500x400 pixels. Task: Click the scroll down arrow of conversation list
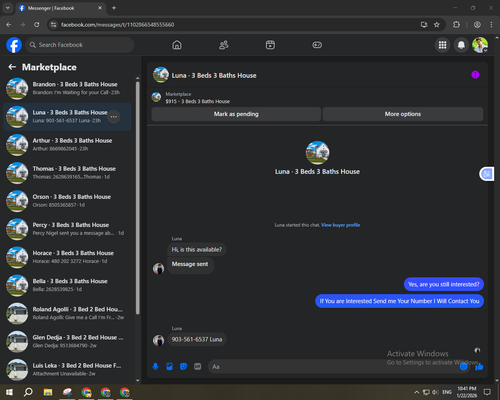coord(138,381)
